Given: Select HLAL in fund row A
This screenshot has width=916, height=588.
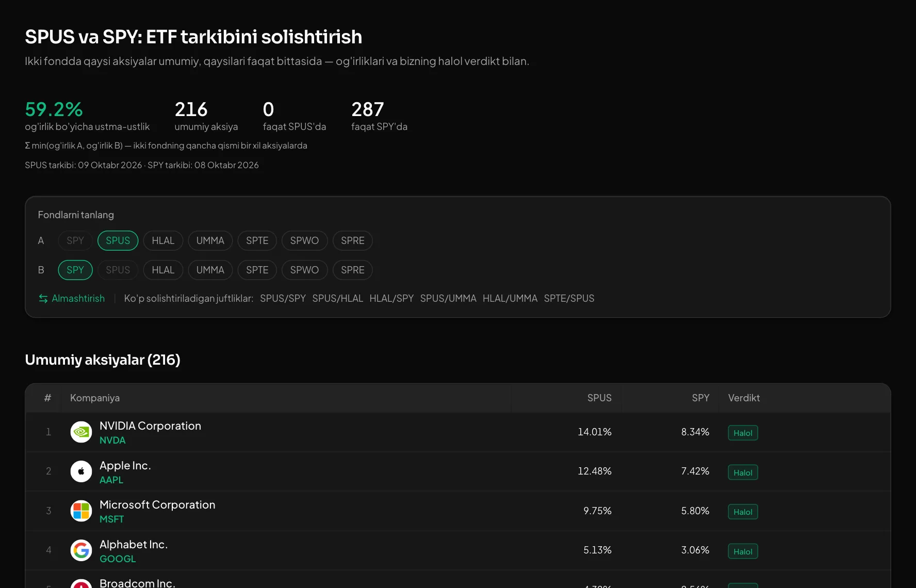Looking at the screenshot, I should tap(163, 240).
